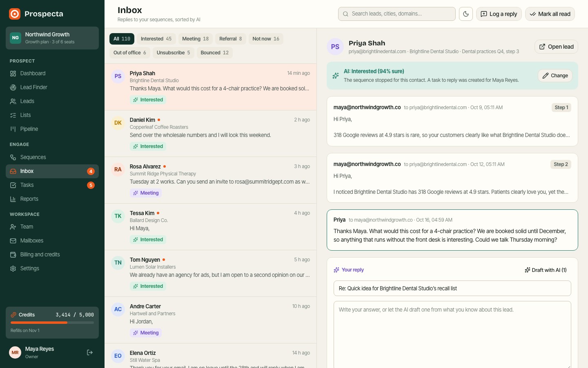Image resolution: width=588 pixels, height=368 pixels.
Task: Show Bounced replies
Action: tap(215, 53)
